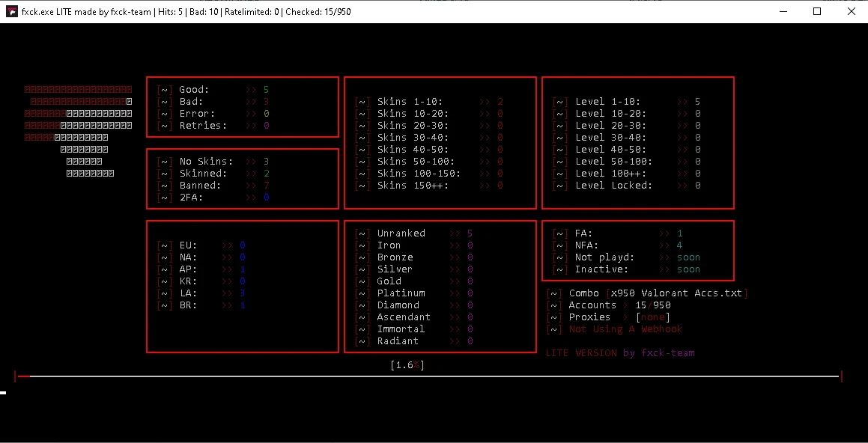Click the progress bar line under the percentage
This screenshot has height=443, width=868.
click(428, 376)
